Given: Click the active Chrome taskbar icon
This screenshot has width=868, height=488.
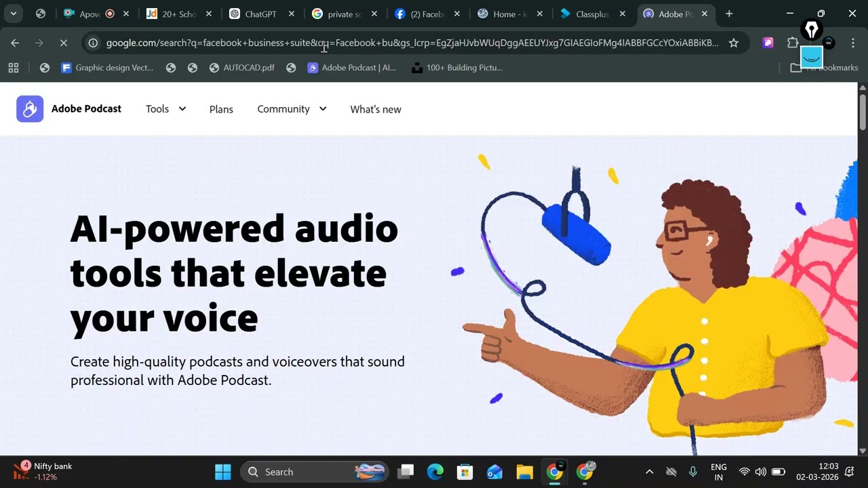Looking at the screenshot, I should (x=554, y=472).
